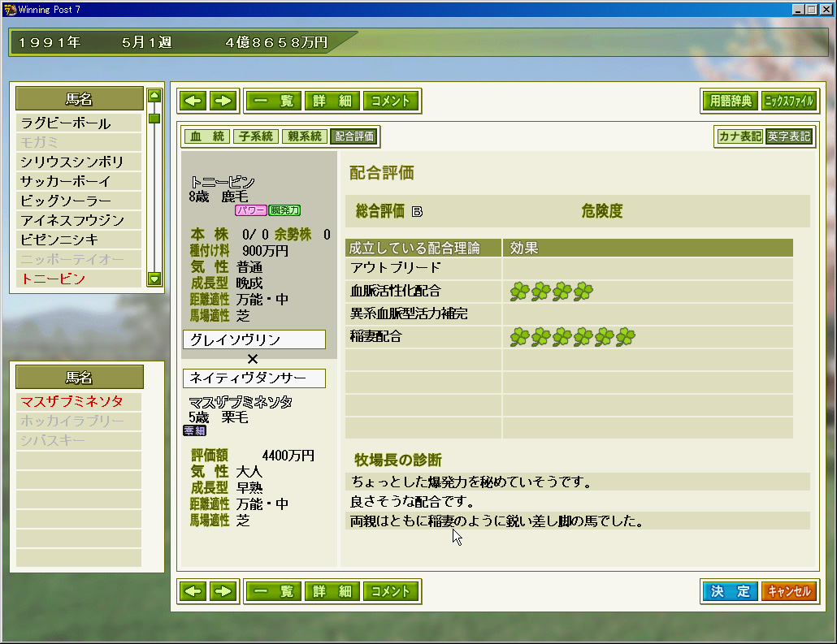Click the 評価額 4400万円 value

pyautogui.click(x=288, y=455)
